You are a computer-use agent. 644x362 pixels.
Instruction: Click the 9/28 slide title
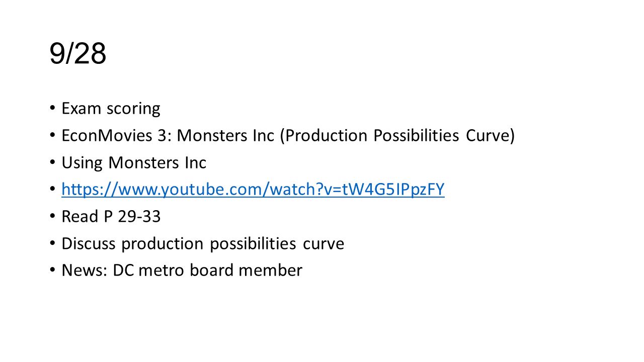[x=78, y=54]
